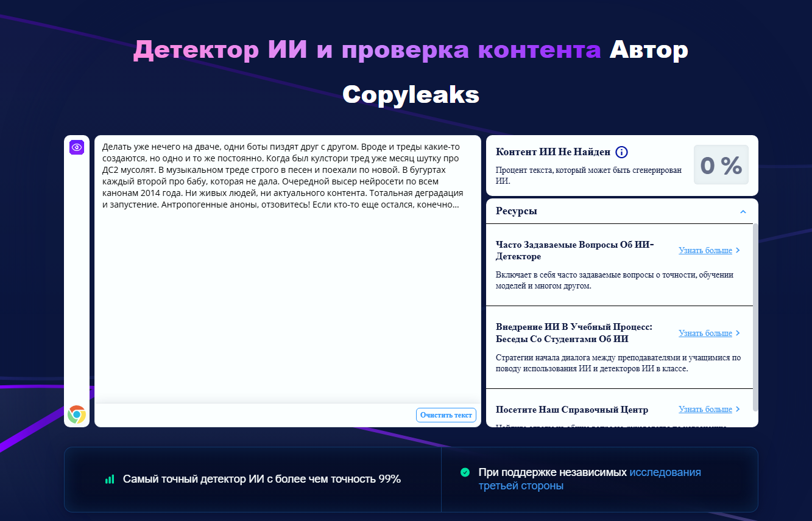This screenshot has height=521, width=812.
Task: Open the Chrome extension icon in the sidebar
Action: click(77, 414)
